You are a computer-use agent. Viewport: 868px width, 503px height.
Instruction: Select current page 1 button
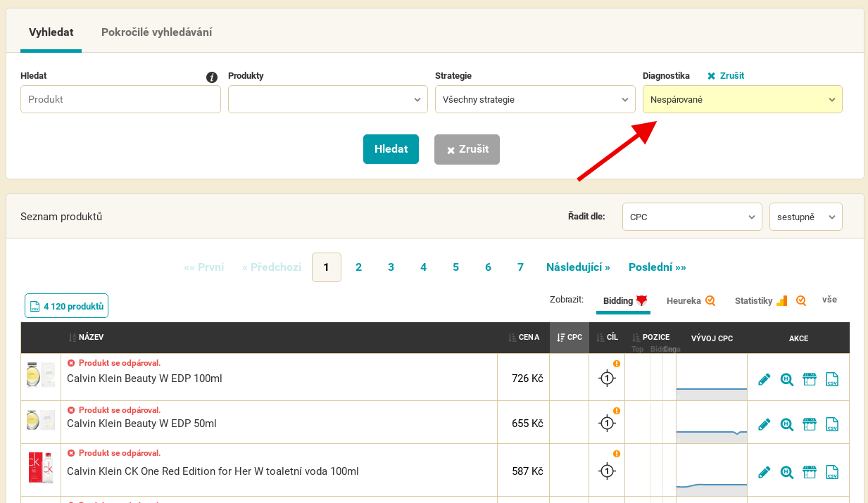coord(327,267)
